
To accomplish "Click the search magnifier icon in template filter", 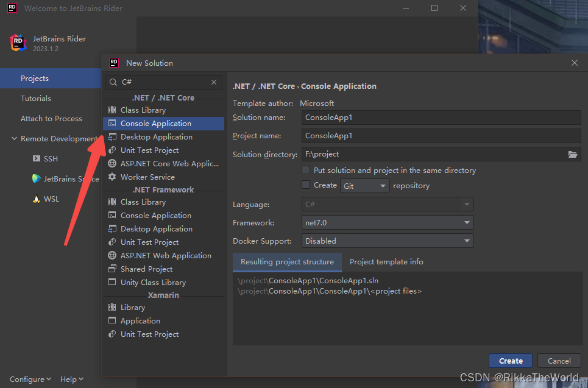I will [113, 82].
